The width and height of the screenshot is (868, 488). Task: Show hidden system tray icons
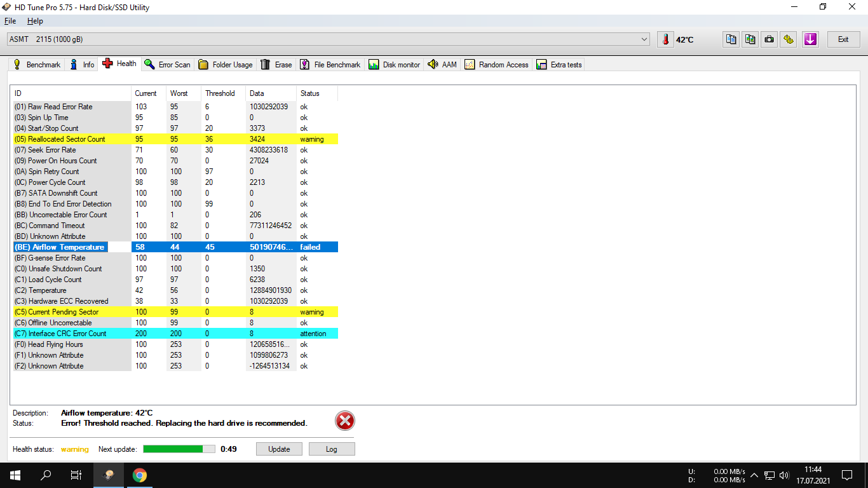point(754,475)
